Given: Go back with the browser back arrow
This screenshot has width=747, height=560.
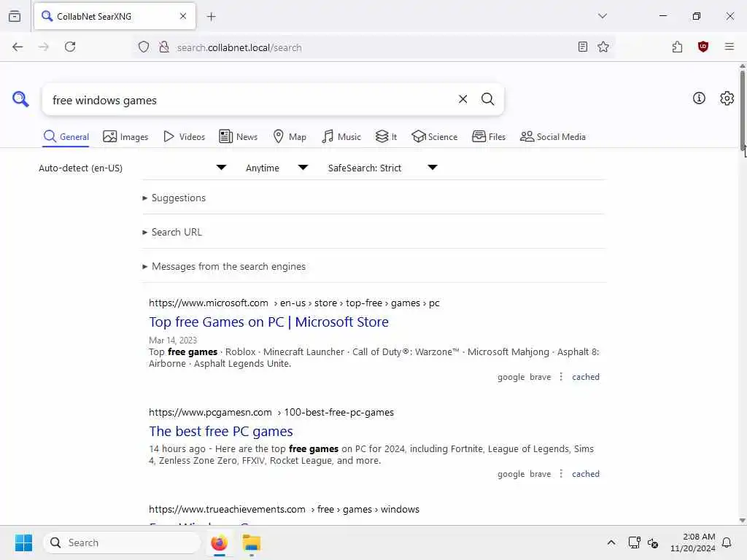Looking at the screenshot, I should pos(18,47).
